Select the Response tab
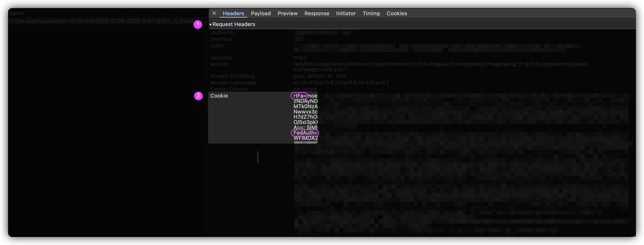 tap(316, 14)
